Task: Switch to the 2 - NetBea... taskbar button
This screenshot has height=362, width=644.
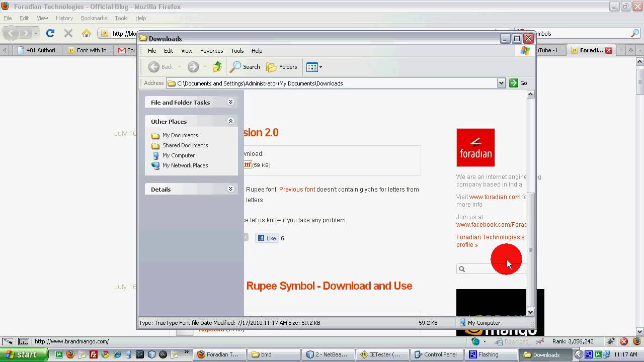Action: 329,354
